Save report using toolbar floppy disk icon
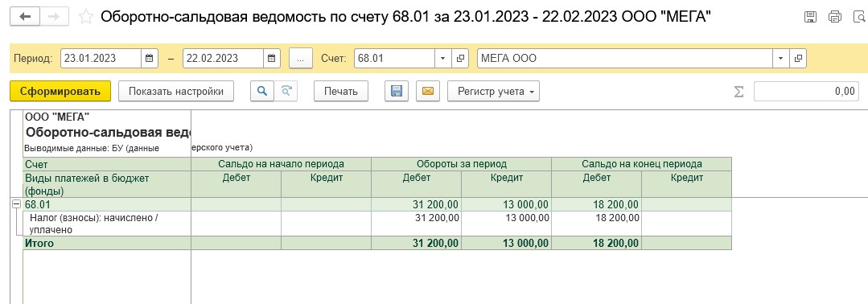The height and width of the screenshot is (304, 868). [x=397, y=92]
